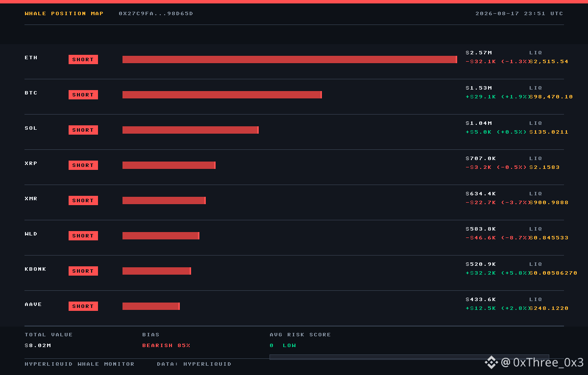This screenshot has width=588, height=375.
Task: Select the BTC position value $1.53M
Action: click(479, 88)
